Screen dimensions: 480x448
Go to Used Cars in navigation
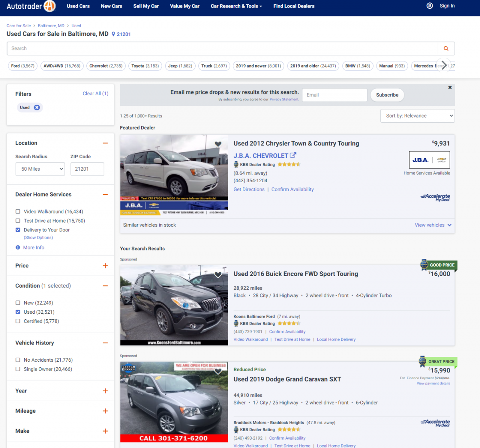point(78,6)
